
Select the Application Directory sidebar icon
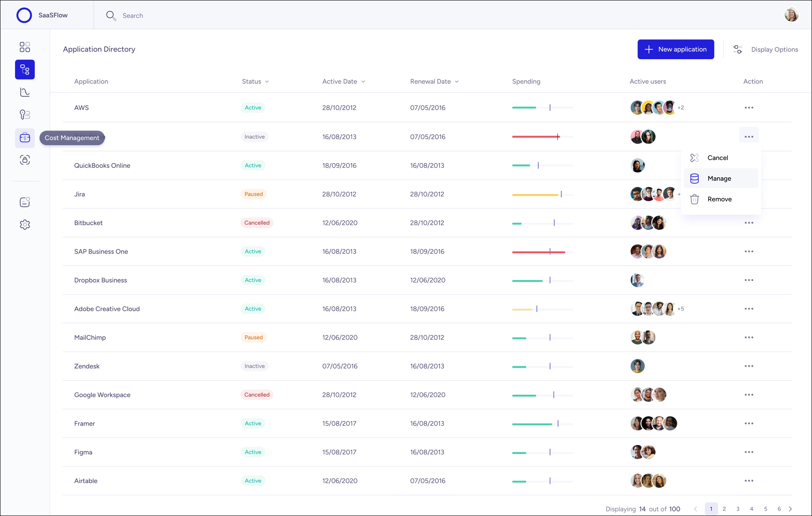pyautogui.click(x=25, y=70)
